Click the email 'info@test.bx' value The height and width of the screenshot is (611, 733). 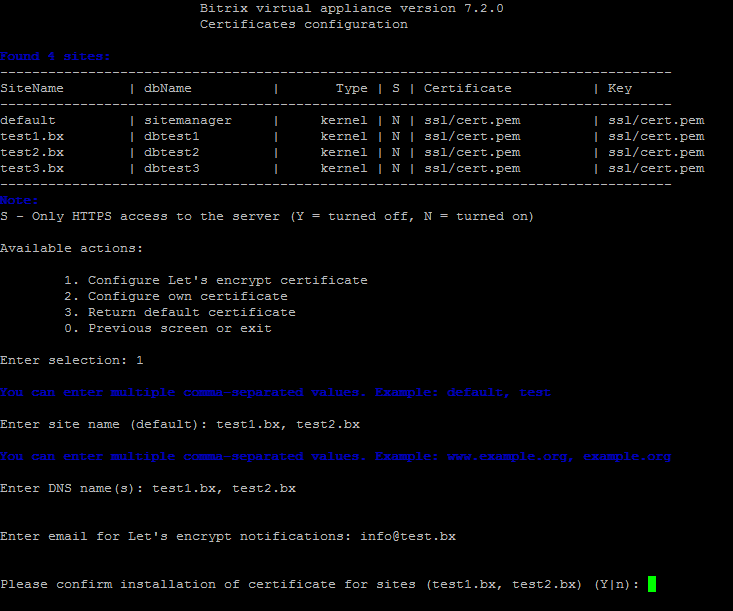coord(408,537)
